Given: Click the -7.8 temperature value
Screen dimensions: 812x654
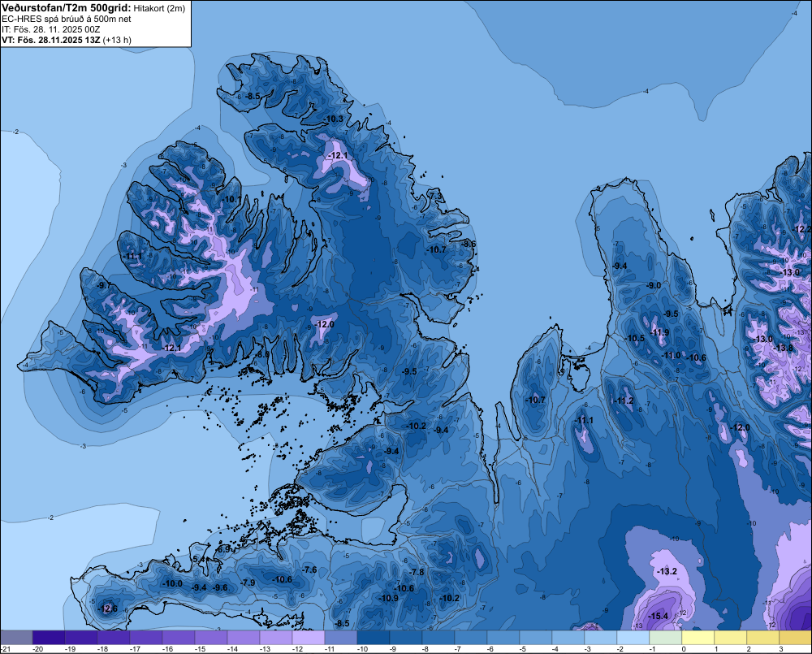Looking at the screenshot, I should pyautogui.click(x=417, y=573).
